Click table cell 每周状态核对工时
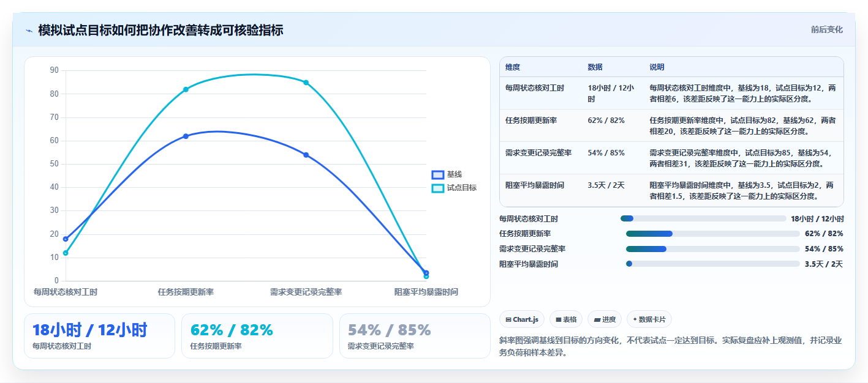868x383 pixels. pos(535,88)
